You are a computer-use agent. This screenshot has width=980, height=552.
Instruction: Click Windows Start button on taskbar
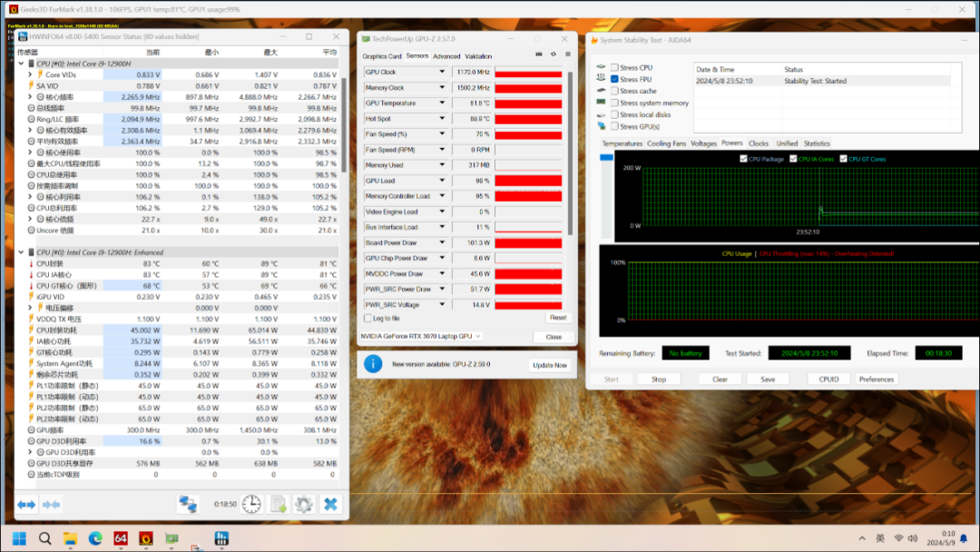pos(19,538)
